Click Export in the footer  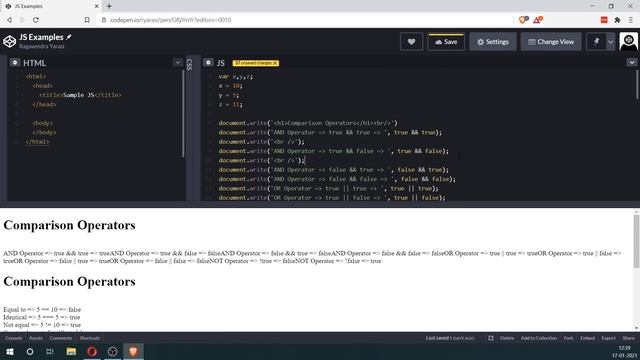[608, 338]
